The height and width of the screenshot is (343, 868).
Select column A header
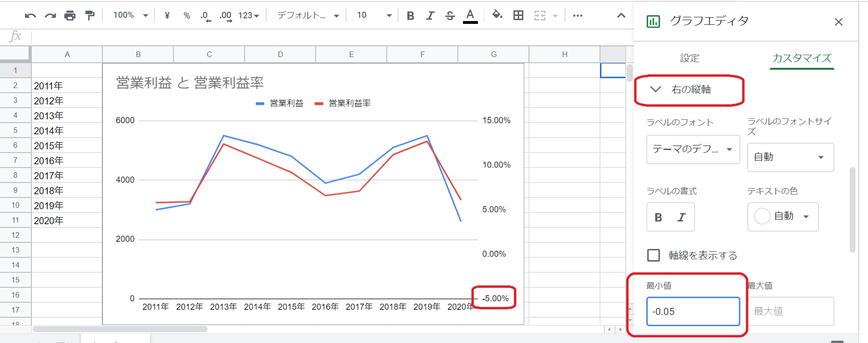[x=67, y=54]
